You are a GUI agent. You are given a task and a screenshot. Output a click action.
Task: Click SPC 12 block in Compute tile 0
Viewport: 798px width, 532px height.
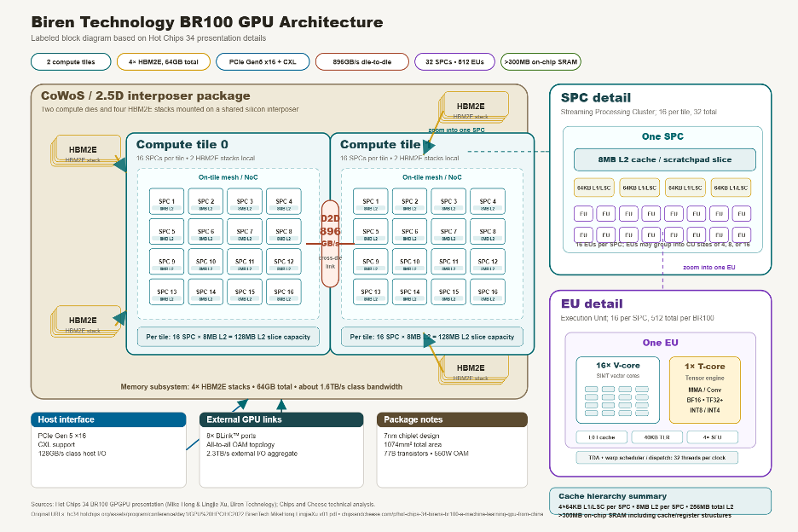coord(283,262)
